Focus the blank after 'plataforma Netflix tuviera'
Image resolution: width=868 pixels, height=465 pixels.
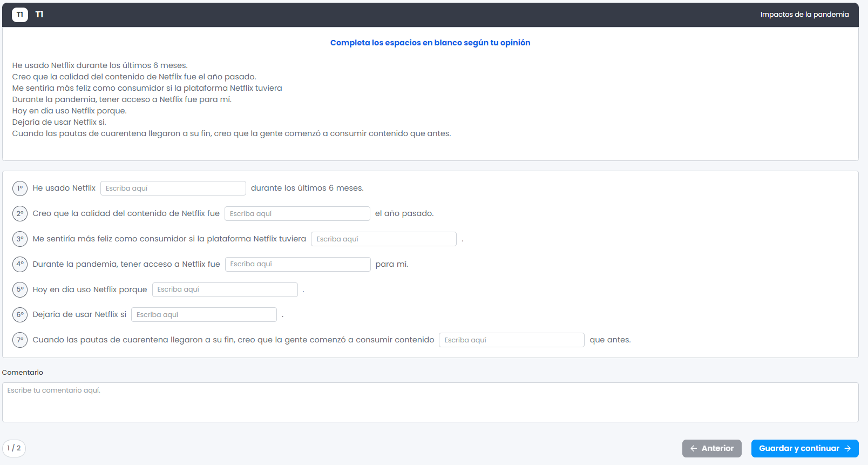[x=384, y=239]
